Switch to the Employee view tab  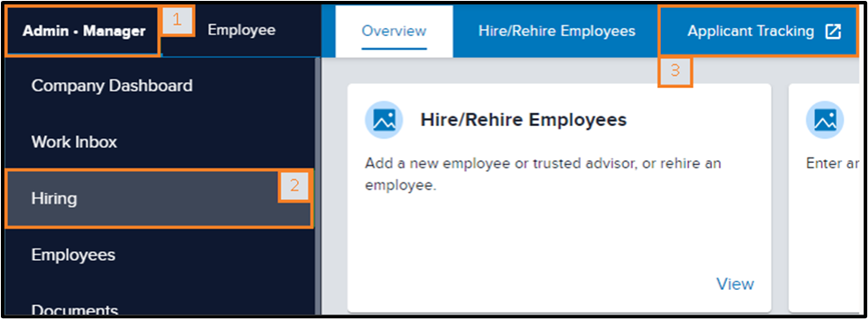pyautogui.click(x=241, y=30)
